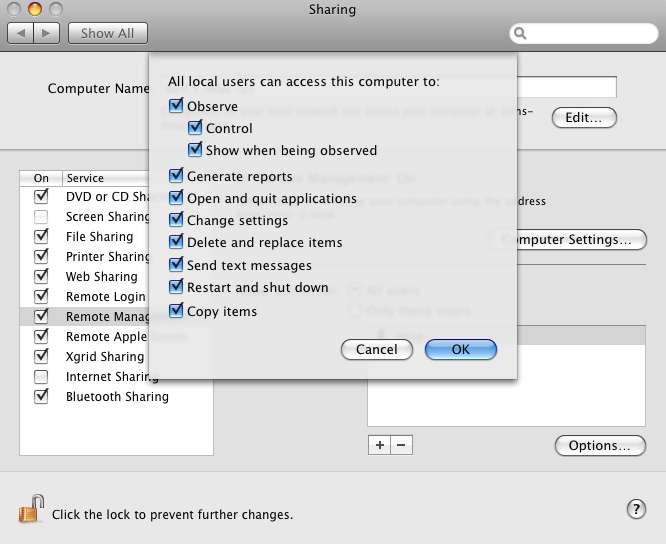Toggle Remote Login checkbox
Viewport: 666px width, 544px height.
coord(41,296)
